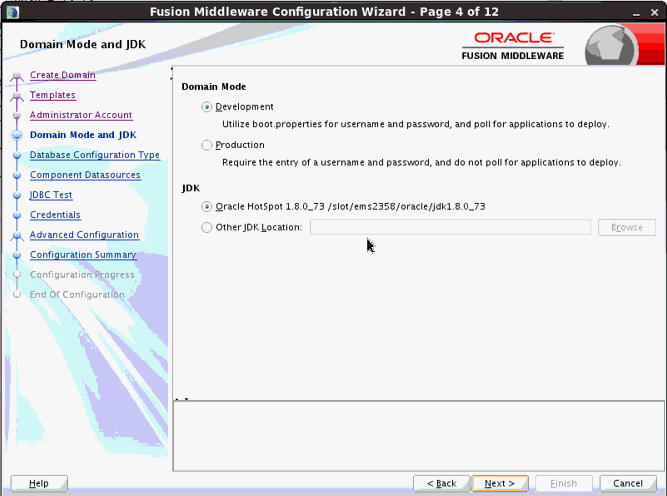Open the Configuration Summary step
Viewport: 667px width, 496px height.
pyautogui.click(x=83, y=255)
